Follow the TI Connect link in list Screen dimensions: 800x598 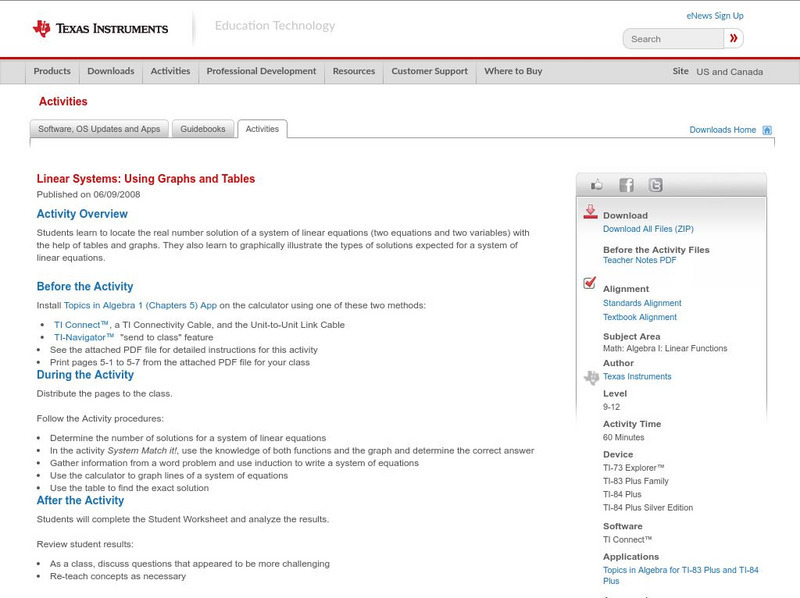pyautogui.click(x=82, y=325)
